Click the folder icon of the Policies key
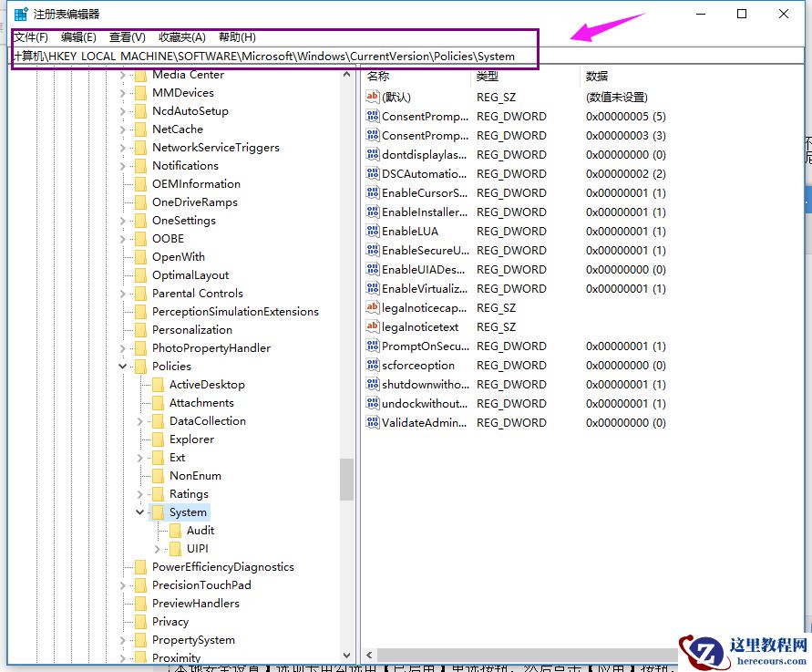The height and width of the screenshot is (672, 812). 141,366
